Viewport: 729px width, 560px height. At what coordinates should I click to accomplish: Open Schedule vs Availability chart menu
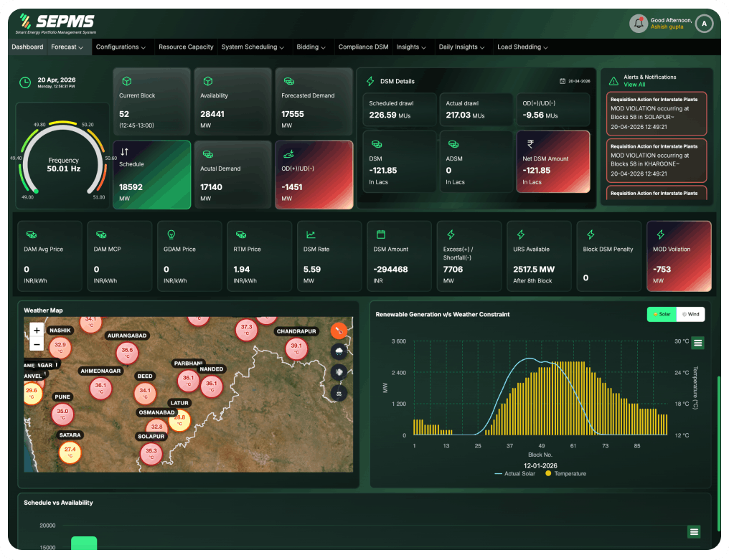tap(694, 532)
